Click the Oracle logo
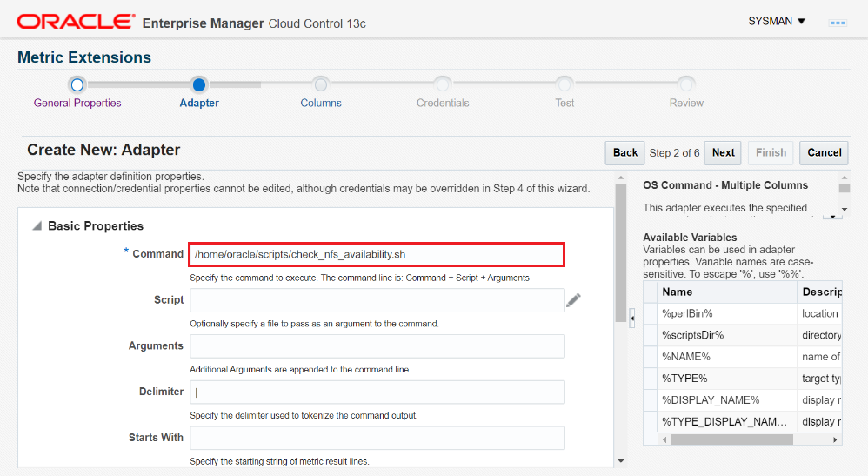The image size is (868, 476). [x=77, y=22]
